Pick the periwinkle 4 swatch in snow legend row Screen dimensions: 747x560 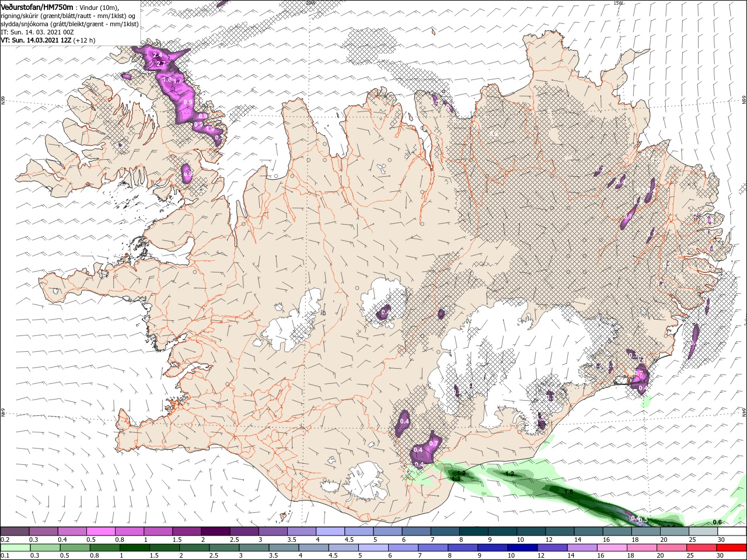tap(330, 531)
